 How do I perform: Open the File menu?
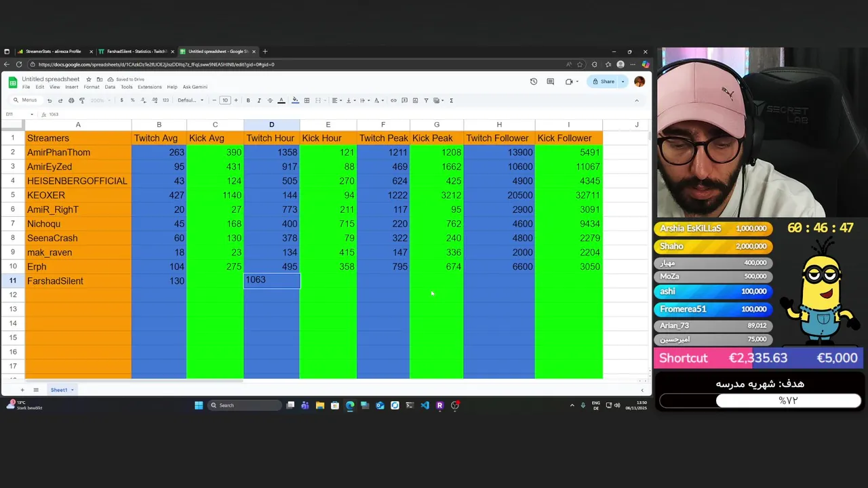click(x=26, y=87)
